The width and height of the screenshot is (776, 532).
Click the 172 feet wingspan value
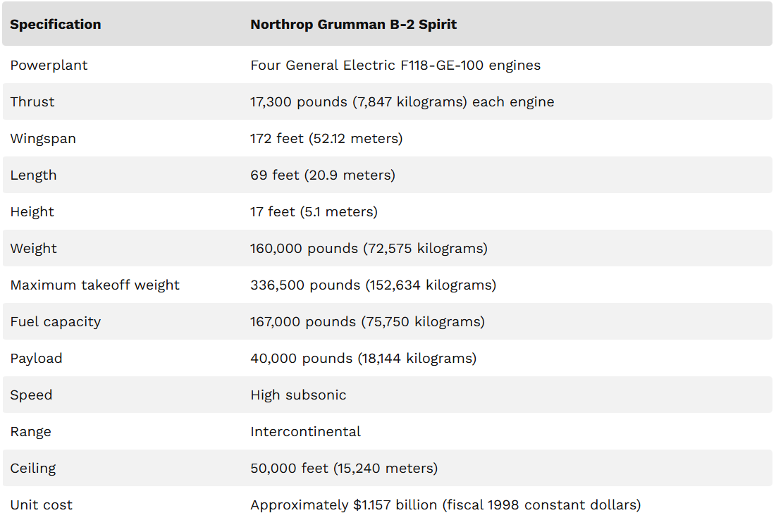click(x=326, y=139)
